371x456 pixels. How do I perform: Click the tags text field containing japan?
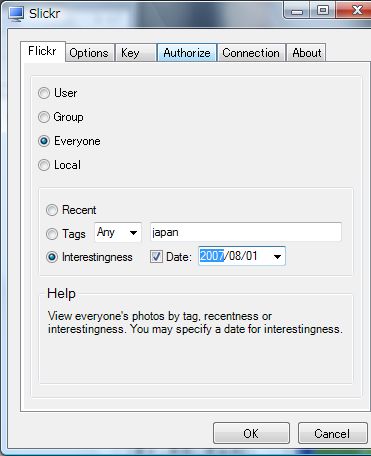click(246, 232)
